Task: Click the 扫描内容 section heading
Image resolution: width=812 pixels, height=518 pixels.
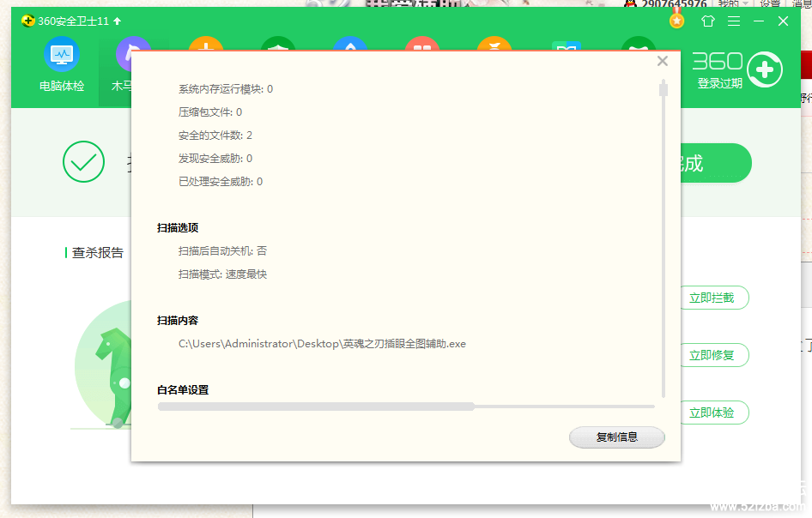Action: 178,321
